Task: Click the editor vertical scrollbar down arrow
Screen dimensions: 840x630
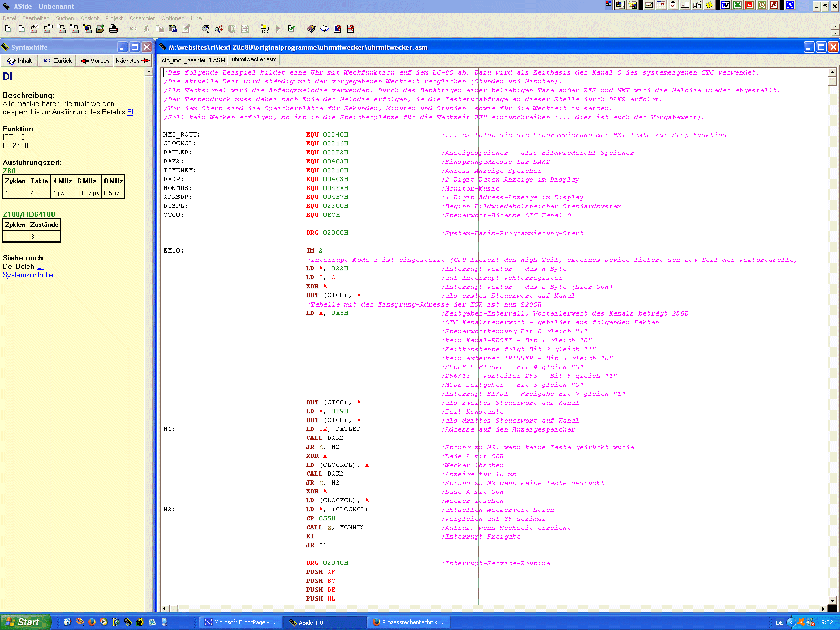Action: (x=832, y=600)
